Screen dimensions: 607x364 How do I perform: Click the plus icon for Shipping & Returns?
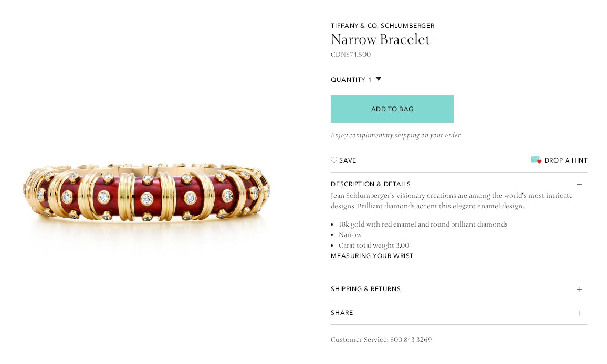pyautogui.click(x=579, y=289)
